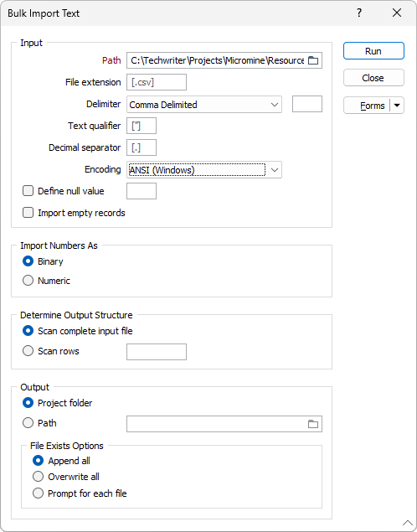The image size is (417, 532).
Task: Choose the Scan rows radio button
Action: [28, 351]
